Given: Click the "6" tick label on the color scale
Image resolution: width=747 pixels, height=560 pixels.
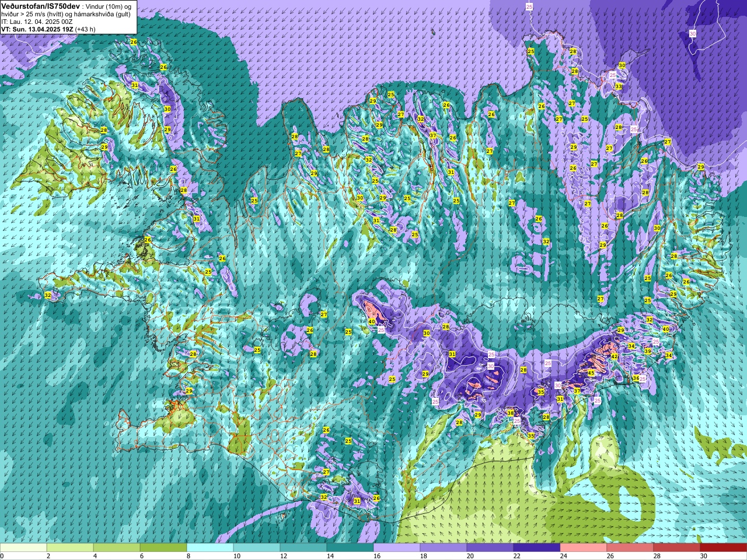Looking at the screenshot, I should pyautogui.click(x=142, y=556).
